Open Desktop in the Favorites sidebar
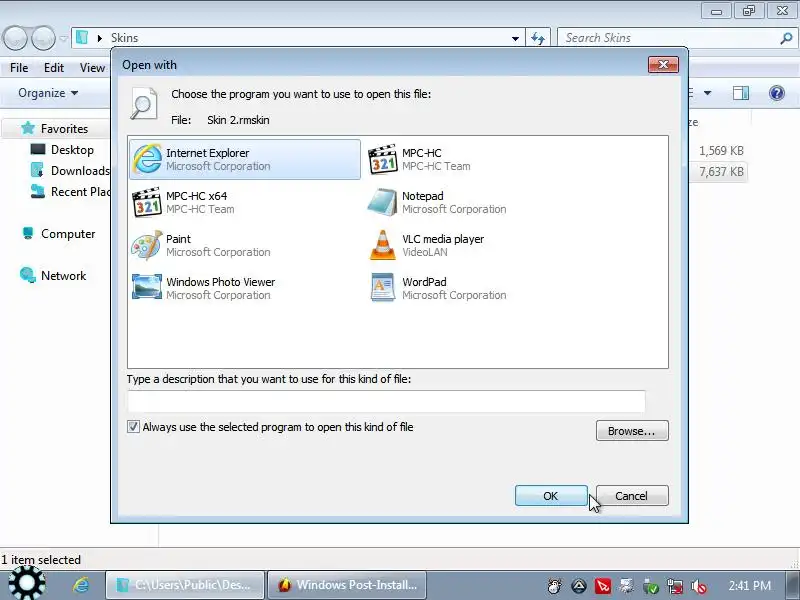 coord(72,149)
